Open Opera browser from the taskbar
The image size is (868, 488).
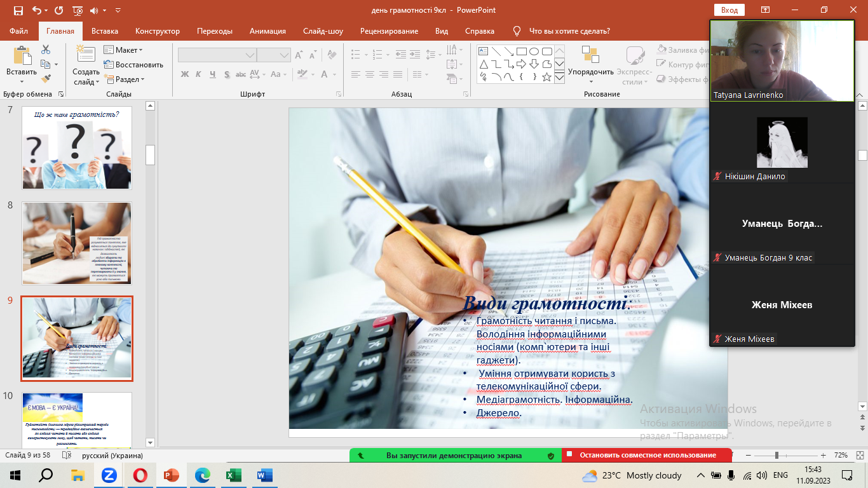click(x=141, y=475)
